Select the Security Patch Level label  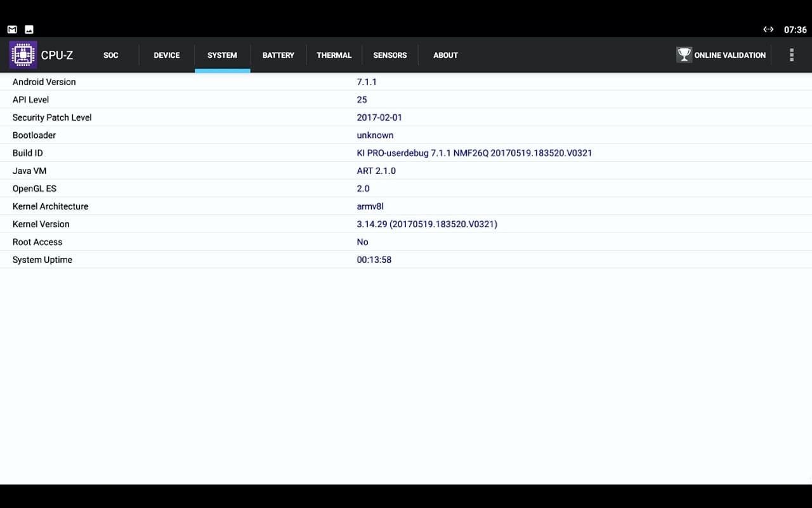click(52, 117)
